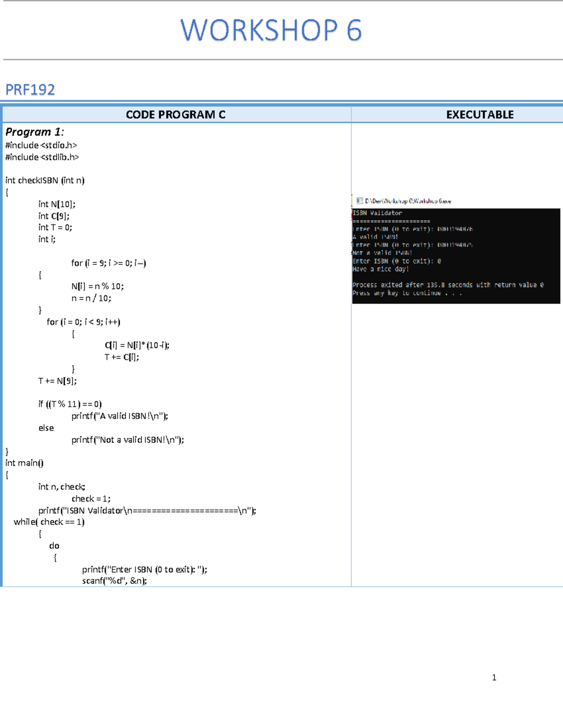Select the console window title D:\Dev\Workshop 6\Workshop 6.exe

[408, 201]
